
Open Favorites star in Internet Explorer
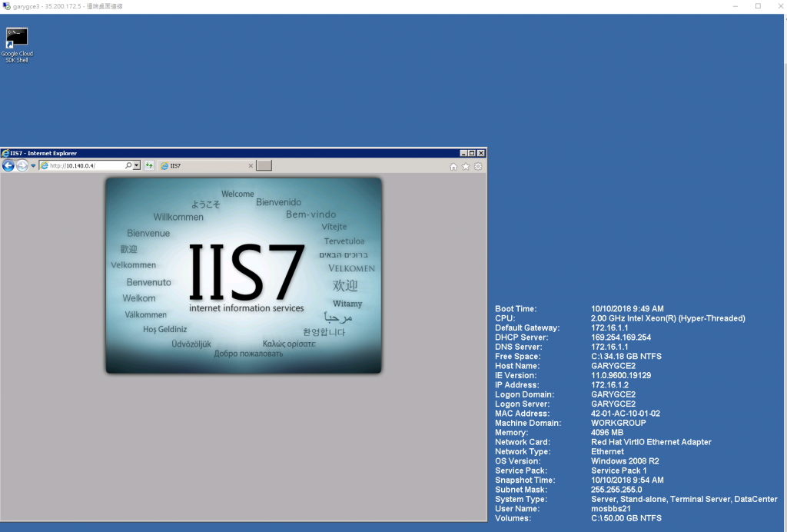[466, 167]
